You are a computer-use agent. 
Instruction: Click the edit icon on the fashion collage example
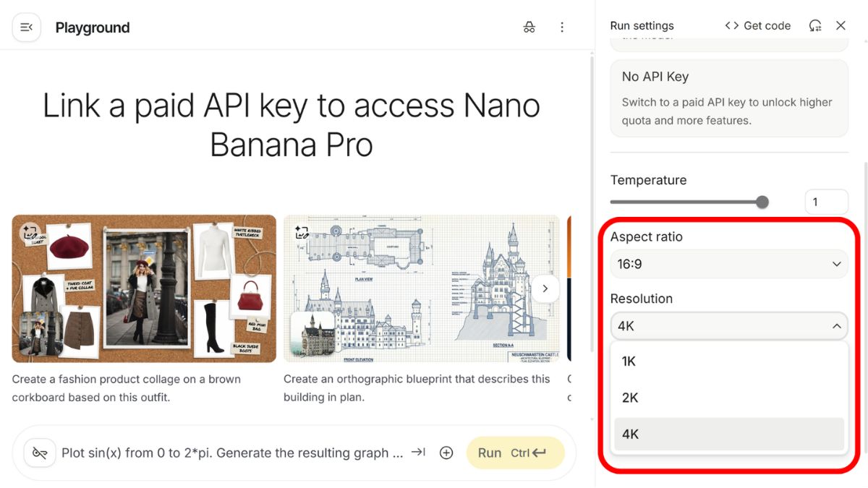(x=28, y=231)
